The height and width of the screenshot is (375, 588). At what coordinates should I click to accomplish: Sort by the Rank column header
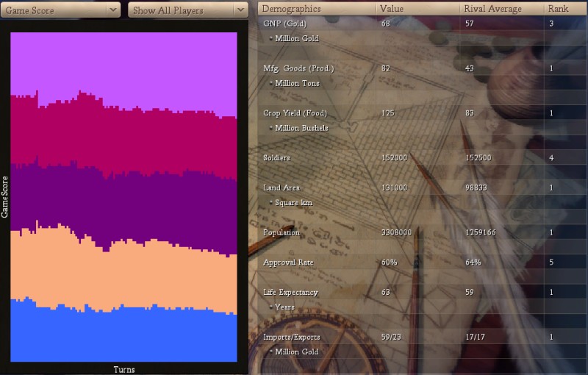566,8
